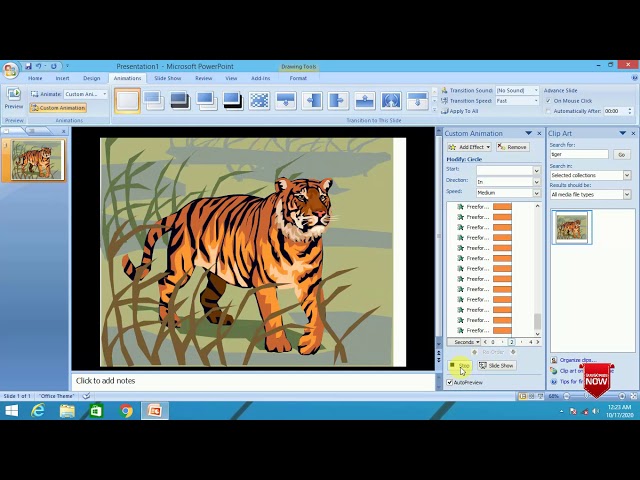Switch to the Insert ribbon tab
This screenshot has width=640, height=480.
(62, 78)
